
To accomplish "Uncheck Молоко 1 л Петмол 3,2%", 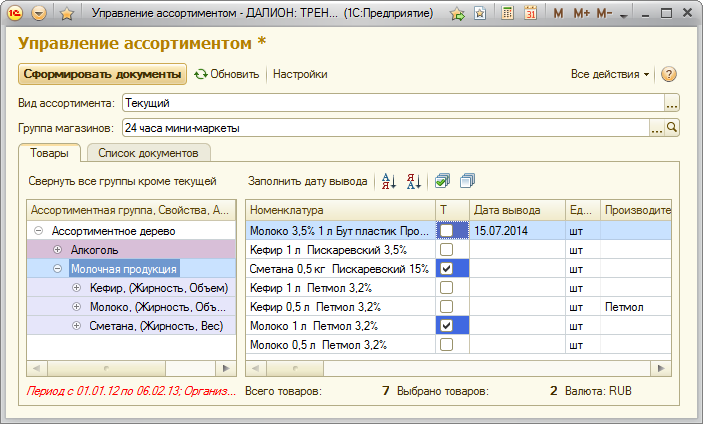I will point(446,325).
